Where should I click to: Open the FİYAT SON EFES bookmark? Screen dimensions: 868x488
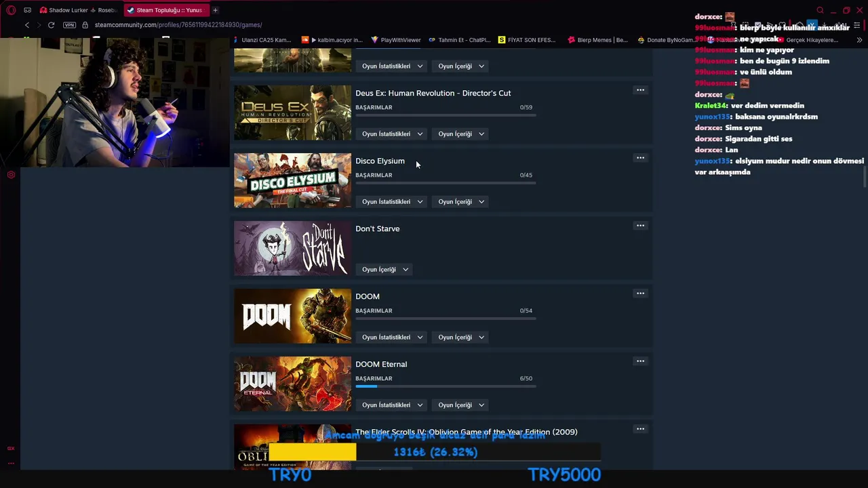coord(527,40)
